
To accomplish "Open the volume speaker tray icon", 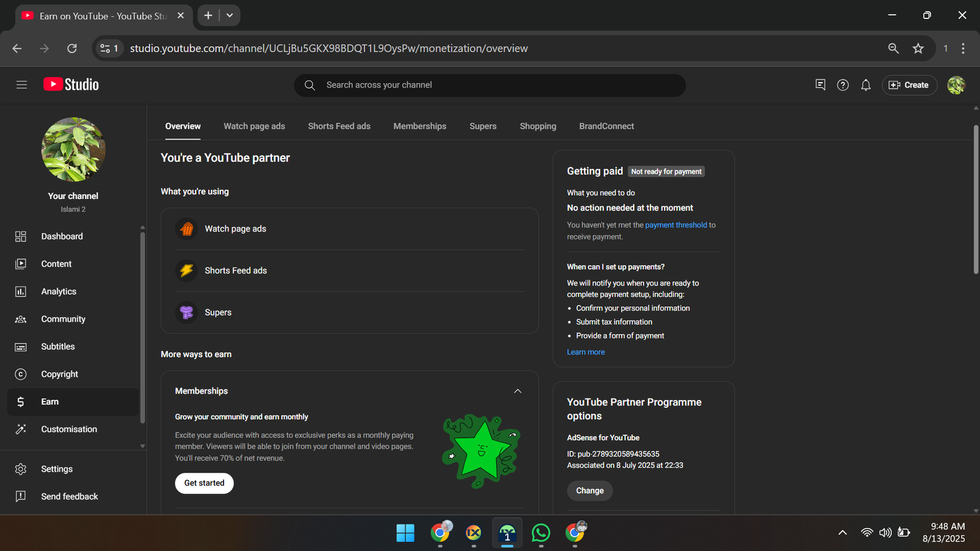I will tap(885, 533).
